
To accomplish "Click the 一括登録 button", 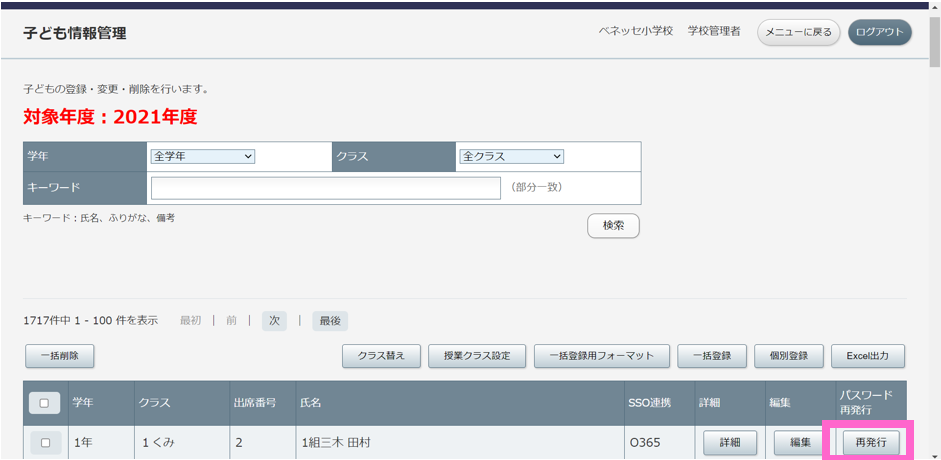I will [712, 356].
